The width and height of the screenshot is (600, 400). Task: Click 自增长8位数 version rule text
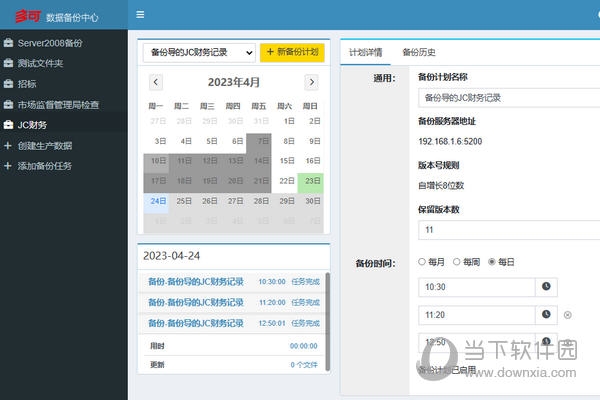(x=441, y=186)
